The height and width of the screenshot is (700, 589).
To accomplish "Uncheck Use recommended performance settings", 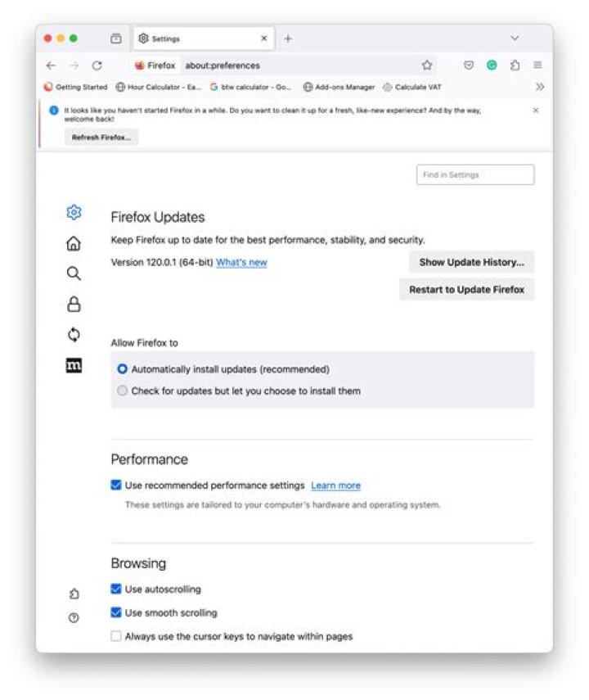I will pos(116,485).
